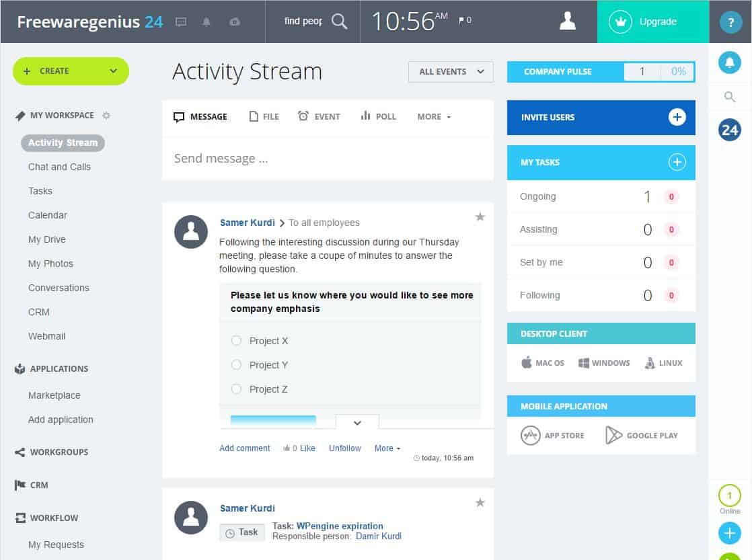The width and height of the screenshot is (752, 560).
Task: Select the Project X radio option
Action: click(236, 341)
